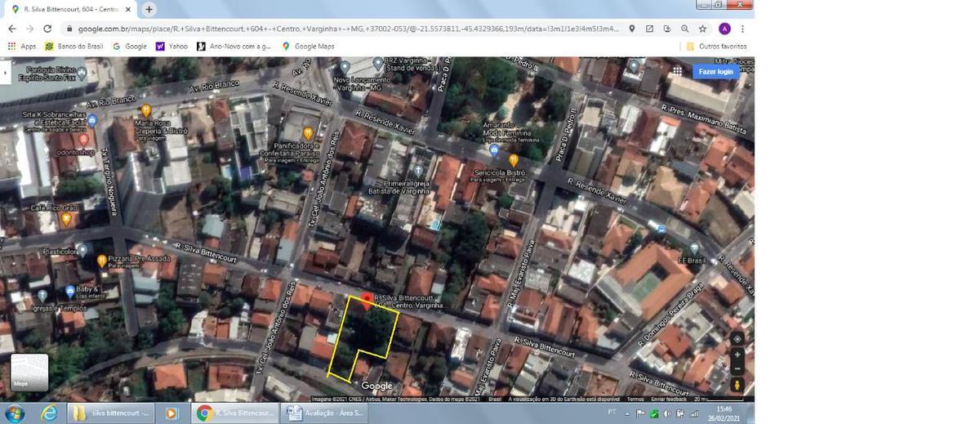Click the browser back arrow
Image resolution: width=980 pixels, height=424 pixels.
pyautogui.click(x=11, y=29)
